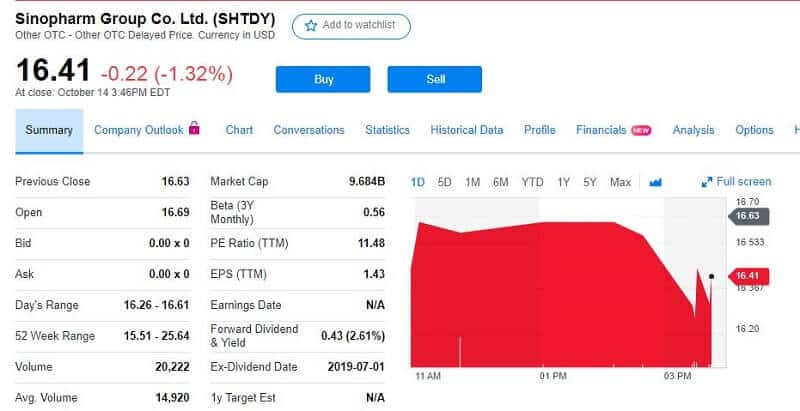This screenshot has height=411, width=800.
Task: Select the YTD chart range
Action: click(x=532, y=182)
